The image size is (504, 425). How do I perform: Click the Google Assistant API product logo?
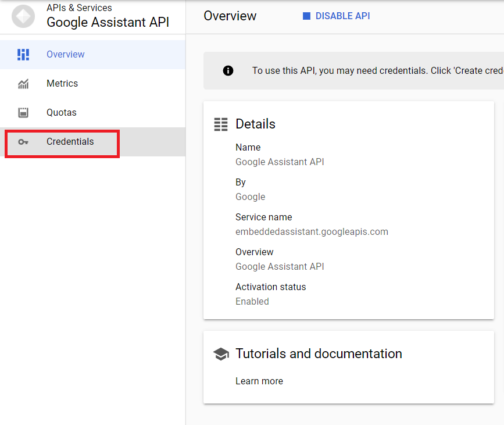(23, 16)
